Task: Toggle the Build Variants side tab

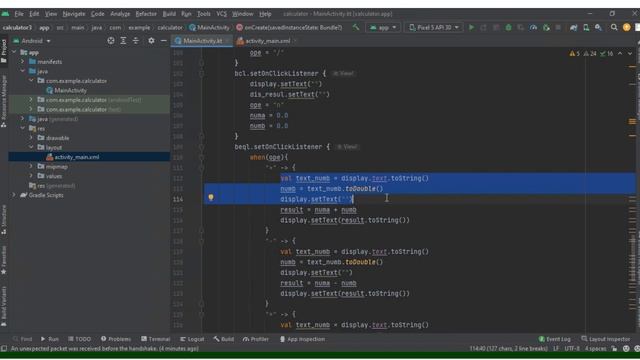Action: click(x=4, y=306)
